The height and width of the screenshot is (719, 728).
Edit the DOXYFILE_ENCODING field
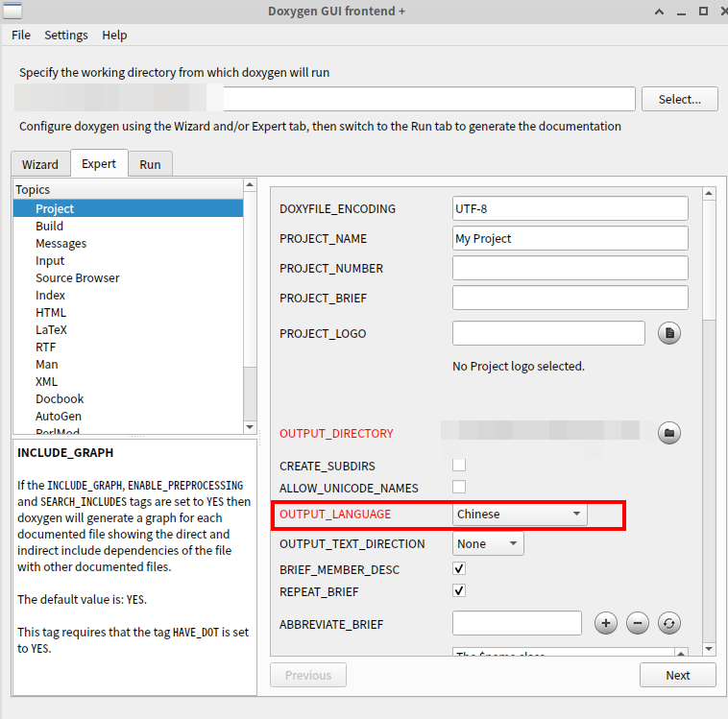coord(570,208)
